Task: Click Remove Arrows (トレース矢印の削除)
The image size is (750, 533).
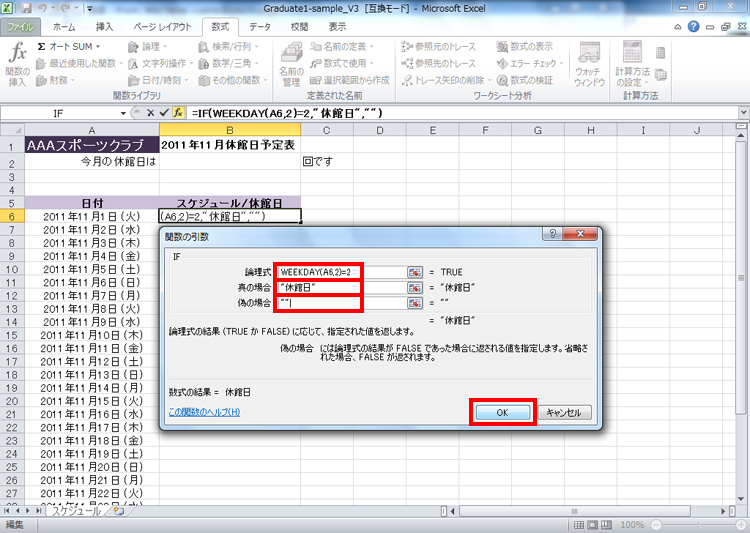Action: point(446,80)
